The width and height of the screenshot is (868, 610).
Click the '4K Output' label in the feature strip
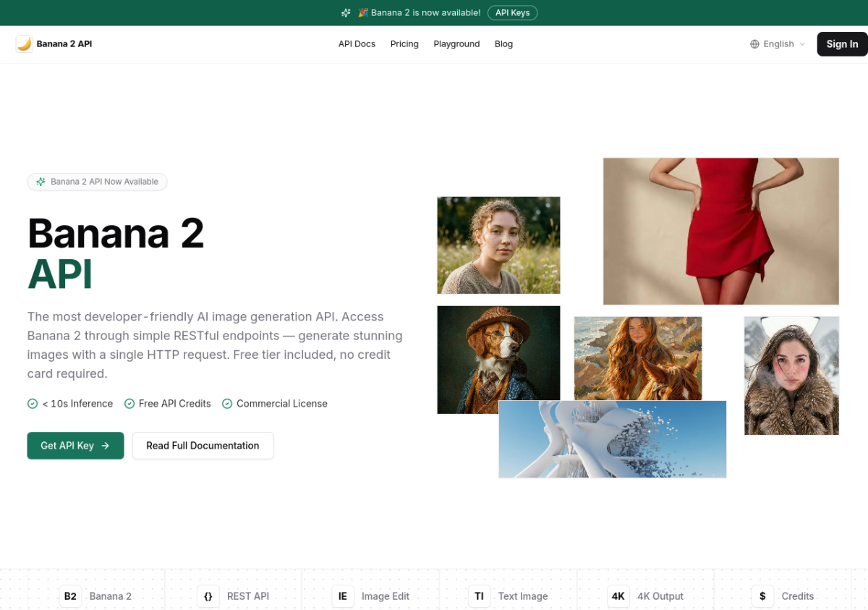[x=660, y=596]
